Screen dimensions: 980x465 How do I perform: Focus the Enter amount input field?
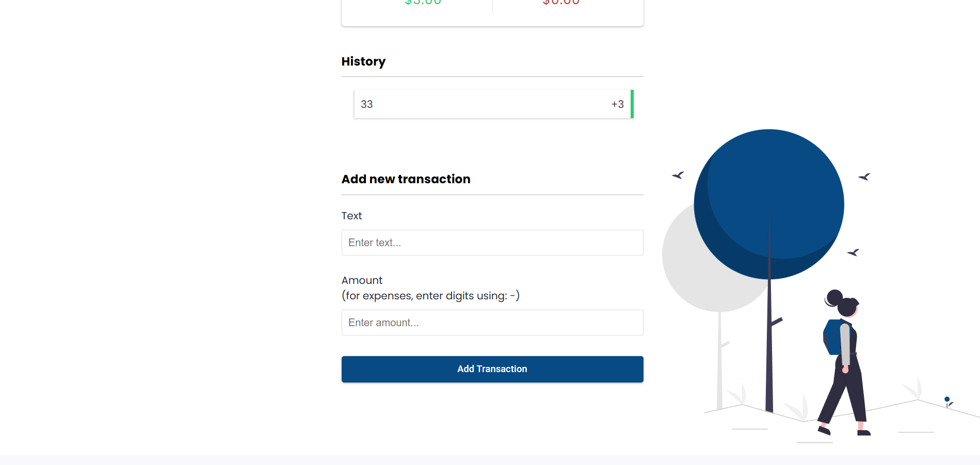(492, 323)
